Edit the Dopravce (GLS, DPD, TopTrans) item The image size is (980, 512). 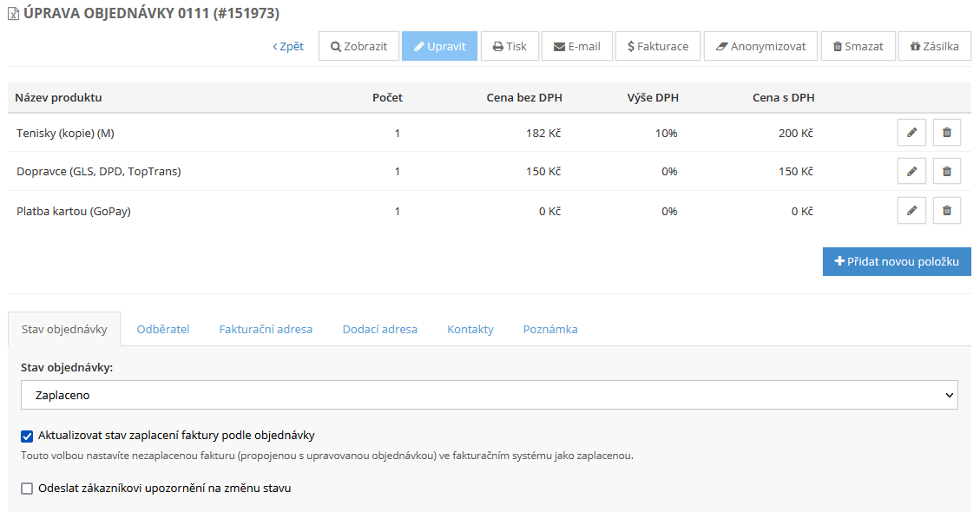(911, 172)
